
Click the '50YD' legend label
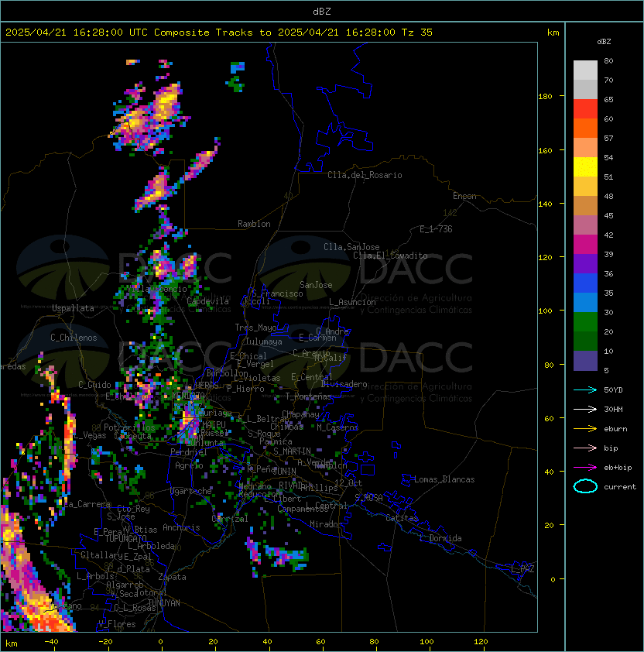(613, 389)
